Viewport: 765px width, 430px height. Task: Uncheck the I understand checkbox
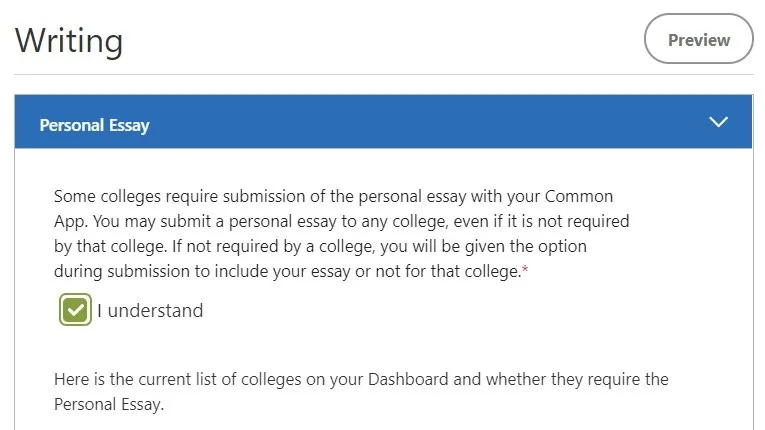pos(75,311)
